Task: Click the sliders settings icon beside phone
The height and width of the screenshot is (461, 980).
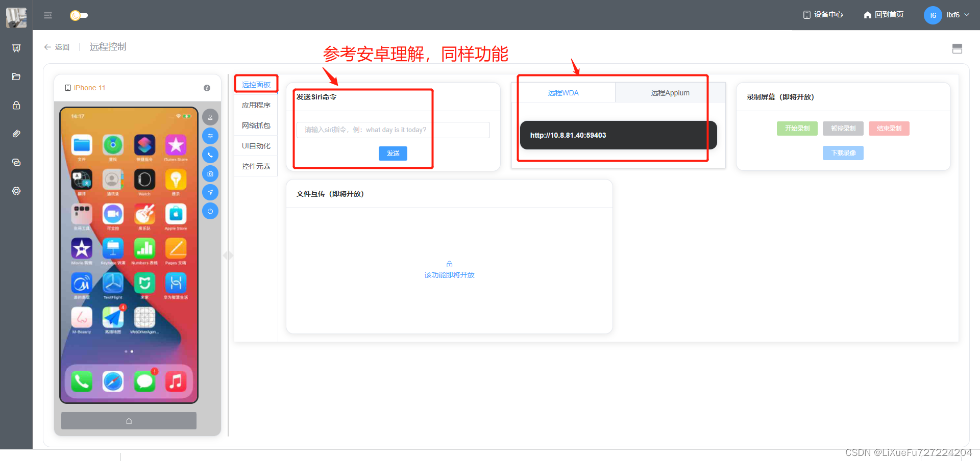Action: pos(210,136)
